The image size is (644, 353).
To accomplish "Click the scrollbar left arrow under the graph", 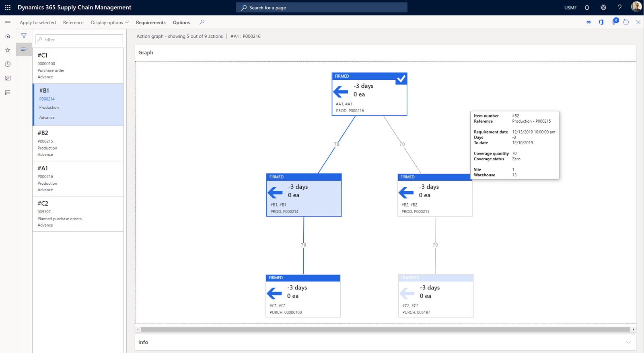I will (138, 329).
